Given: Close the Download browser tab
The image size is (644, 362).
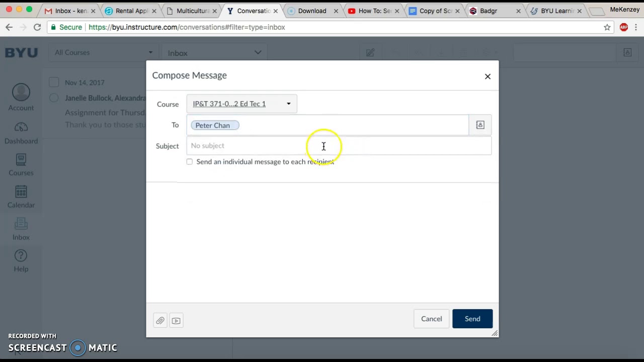Looking at the screenshot, I should [336, 11].
